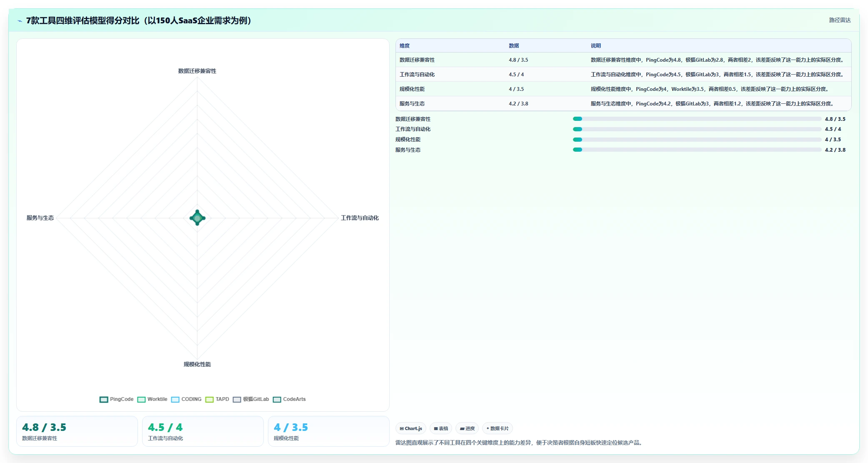Click the 路径雷达 label in header
Viewport: 868px width, 463px height.
point(840,20)
